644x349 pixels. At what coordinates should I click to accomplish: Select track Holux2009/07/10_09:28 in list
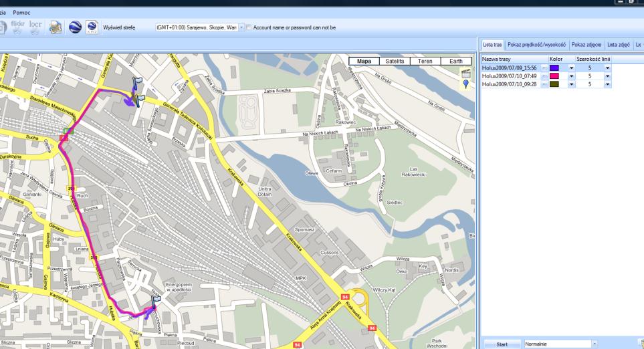pos(510,84)
